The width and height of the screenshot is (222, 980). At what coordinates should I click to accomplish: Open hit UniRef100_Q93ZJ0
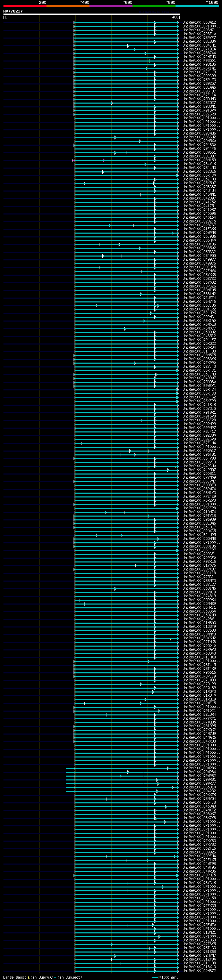(x=199, y=34)
